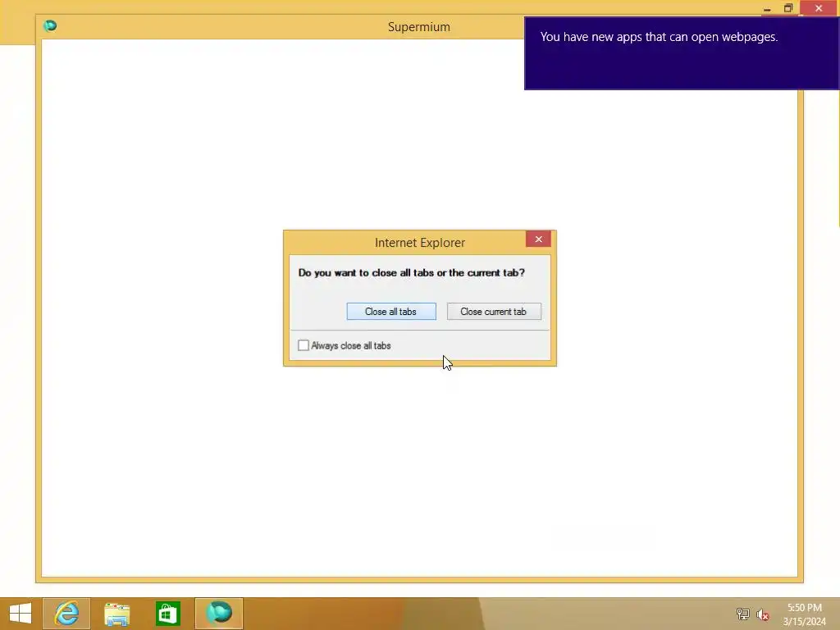Click the Supermium window title icon

tap(50, 25)
